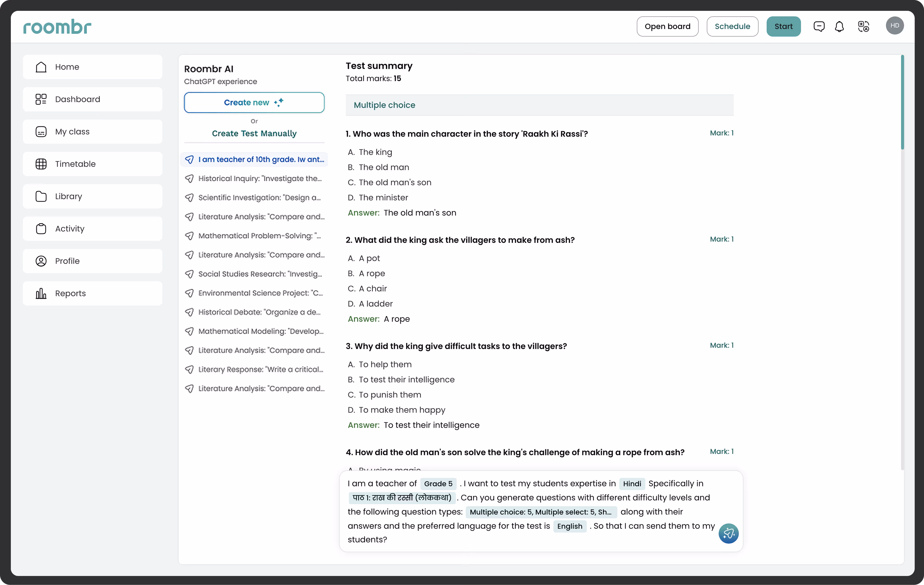
Task: Click the Create new button
Action: point(254,102)
